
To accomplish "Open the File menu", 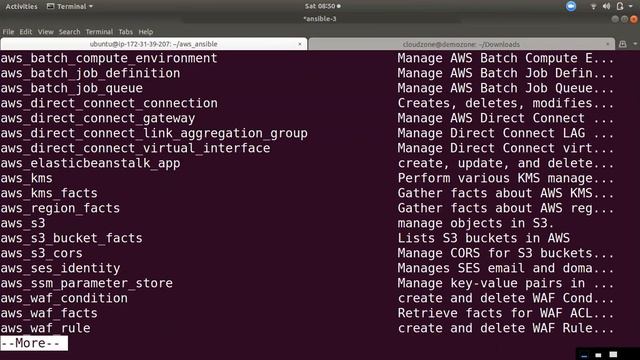I will [8, 31].
